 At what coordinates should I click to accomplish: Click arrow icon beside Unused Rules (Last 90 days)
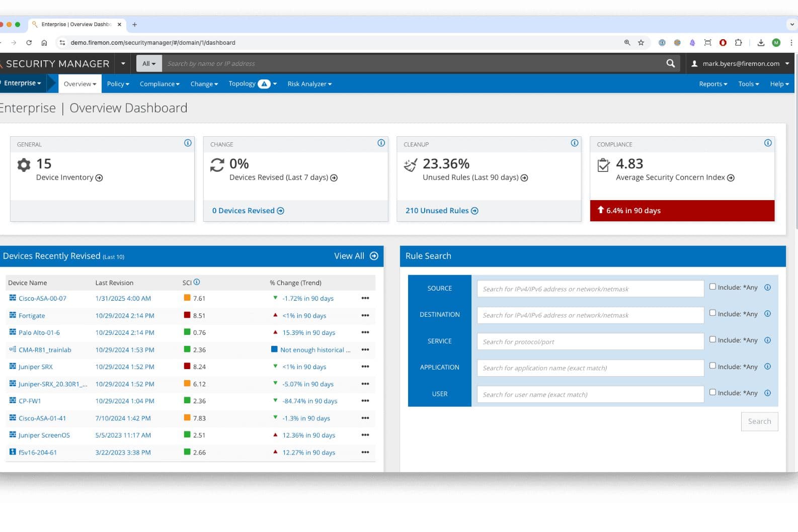pyautogui.click(x=524, y=178)
